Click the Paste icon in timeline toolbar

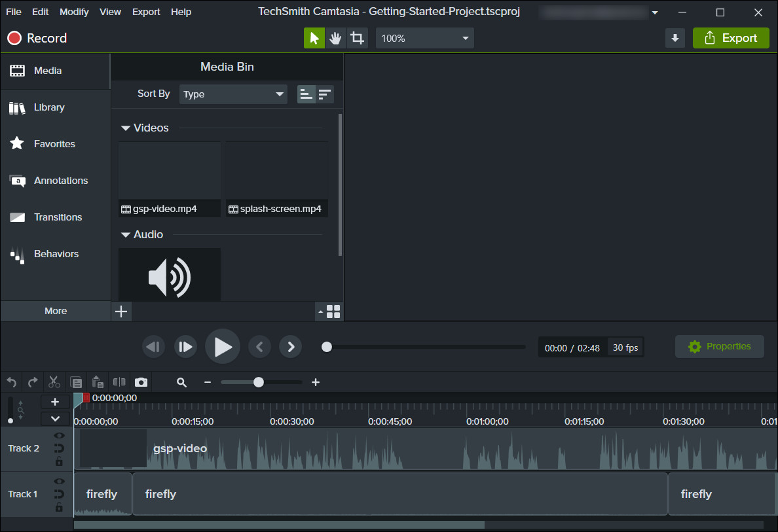coord(98,382)
